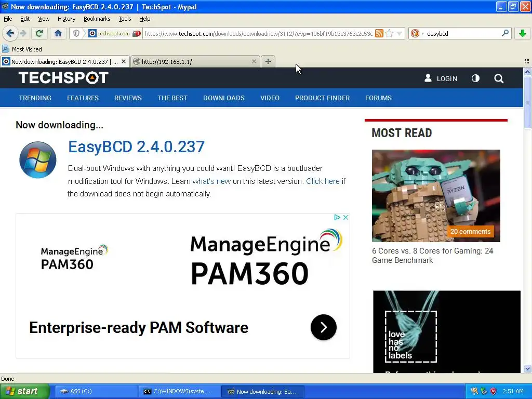
Task: Click the techspot.com site identity icon
Action: (x=92, y=33)
